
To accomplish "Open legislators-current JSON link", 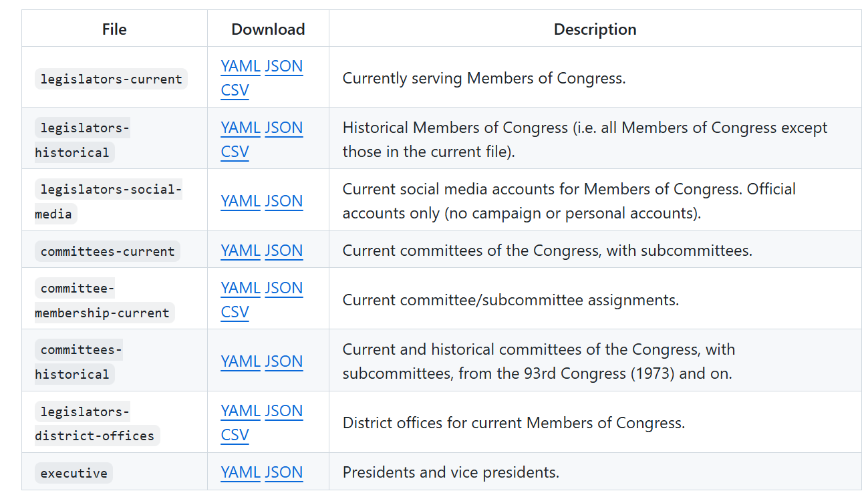I will (283, 66).
